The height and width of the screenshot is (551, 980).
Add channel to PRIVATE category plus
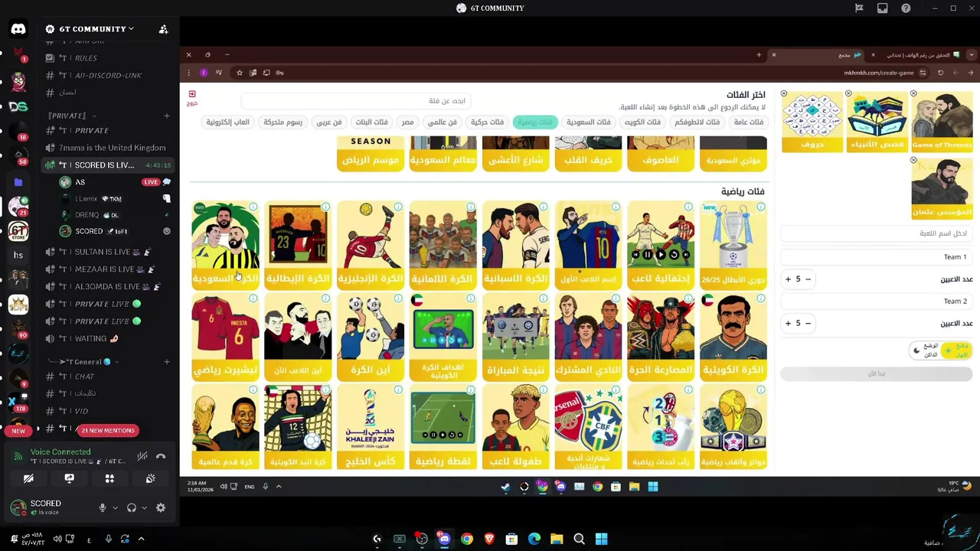click(x=167, y=116)
